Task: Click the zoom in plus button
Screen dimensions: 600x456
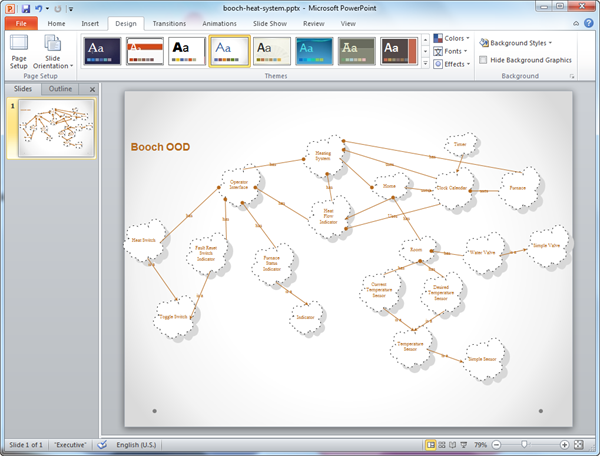Action: point(564,445)
